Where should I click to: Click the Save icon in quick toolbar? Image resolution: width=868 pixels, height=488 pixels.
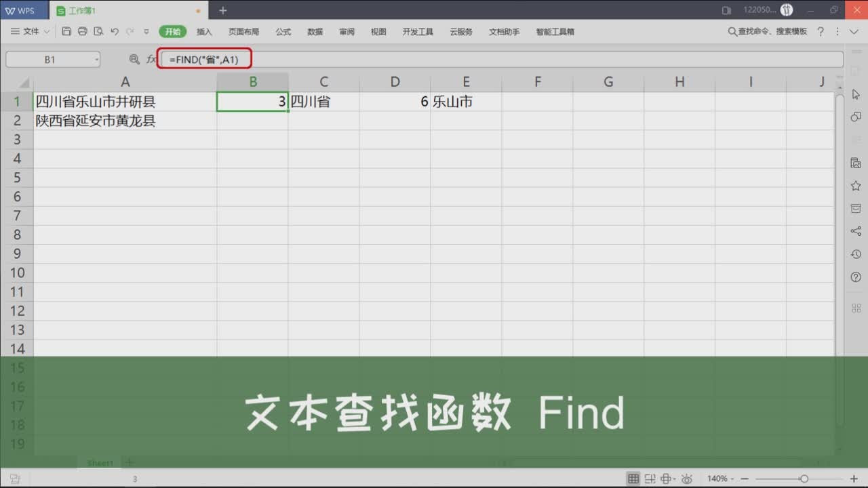point(66,32)
